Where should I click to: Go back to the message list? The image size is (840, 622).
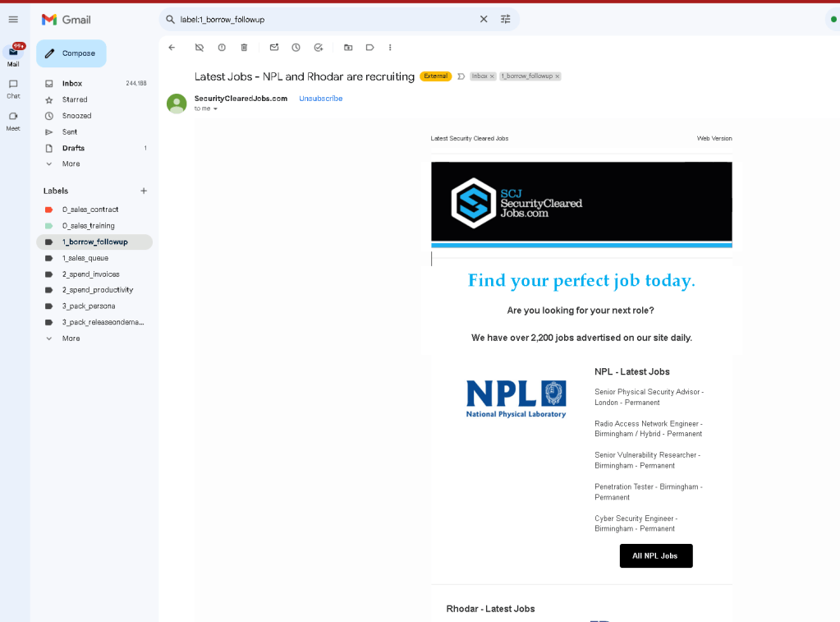(172, 48)
